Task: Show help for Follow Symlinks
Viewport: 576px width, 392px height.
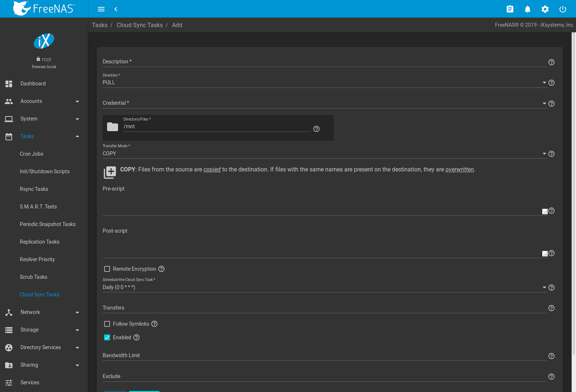Action: click(x=154, y=324)
